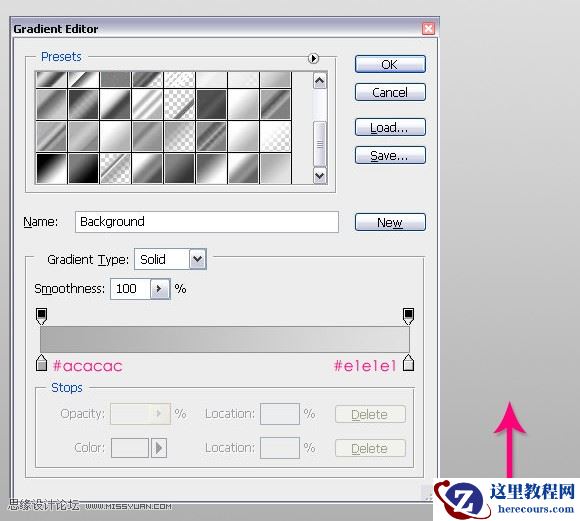Open the Color swatch arrow menu
Image resolution: width=580 pixels, height=521 pixels.
click(x=159, y=448)
